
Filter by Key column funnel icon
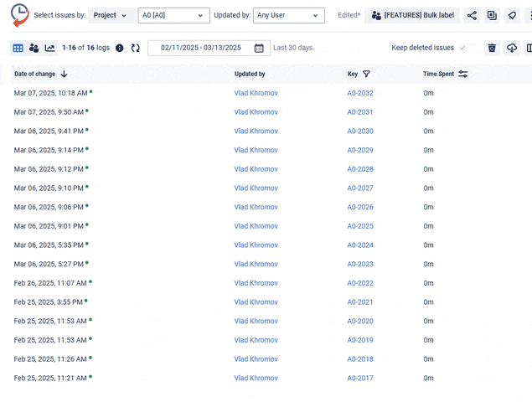coord(366,75)
